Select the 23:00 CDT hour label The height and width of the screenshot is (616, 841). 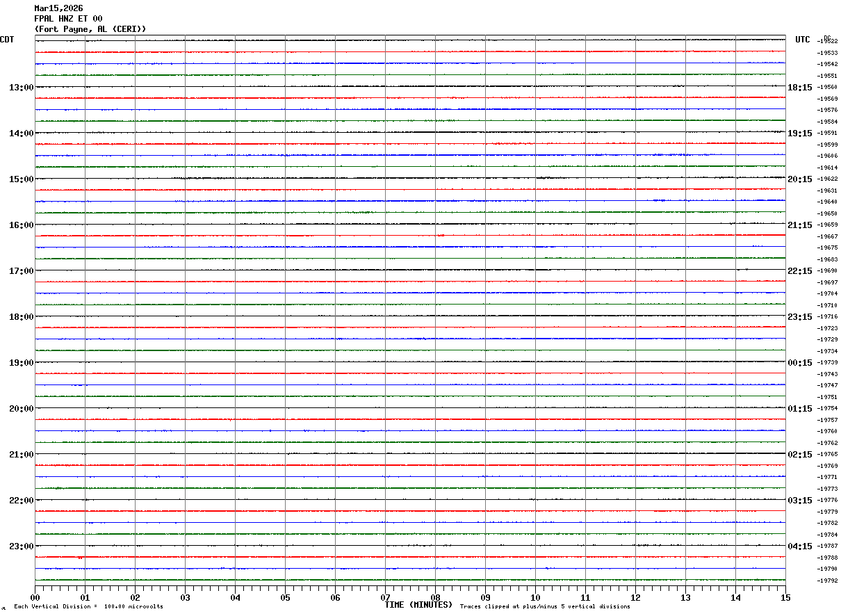coord(22,546)
